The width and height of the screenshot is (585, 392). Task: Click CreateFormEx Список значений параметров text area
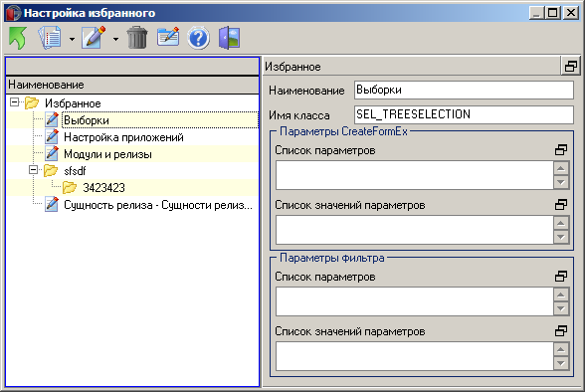click(414, 230)
